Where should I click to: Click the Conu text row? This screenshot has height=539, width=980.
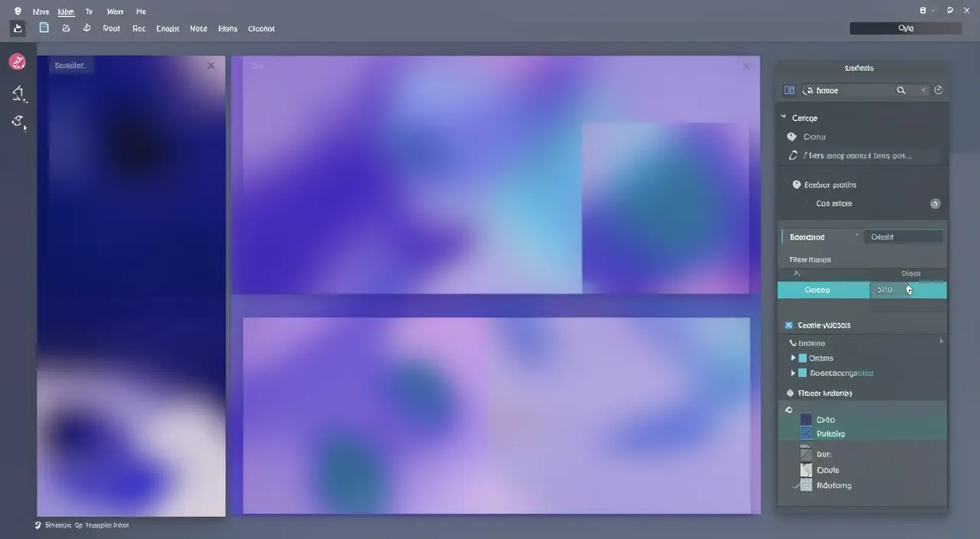pyautogui.click(x=815, y=137)
